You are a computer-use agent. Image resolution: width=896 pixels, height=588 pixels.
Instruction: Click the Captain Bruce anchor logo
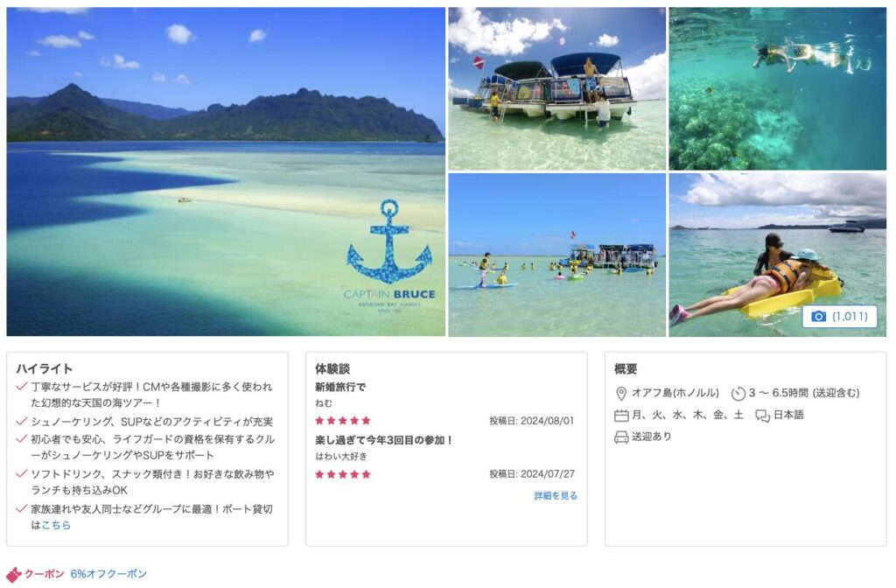pos(389,256)
